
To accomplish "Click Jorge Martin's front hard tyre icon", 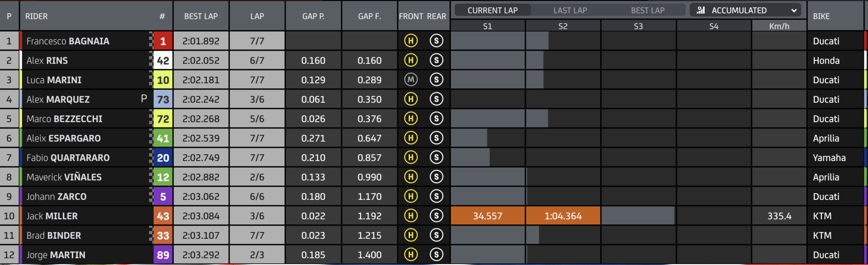I will [410, 255].
